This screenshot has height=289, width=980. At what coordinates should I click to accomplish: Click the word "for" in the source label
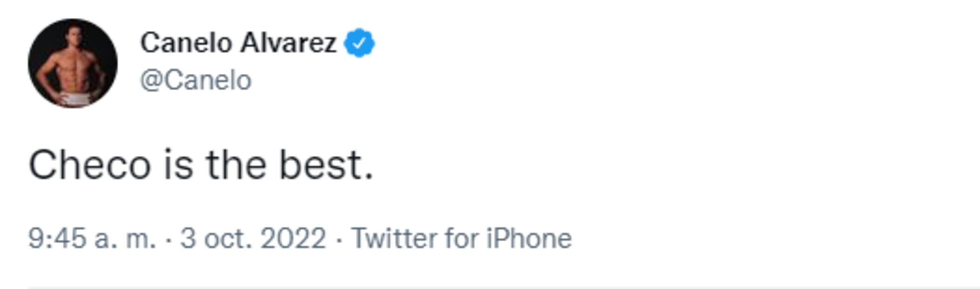click(x=462, y=238)
